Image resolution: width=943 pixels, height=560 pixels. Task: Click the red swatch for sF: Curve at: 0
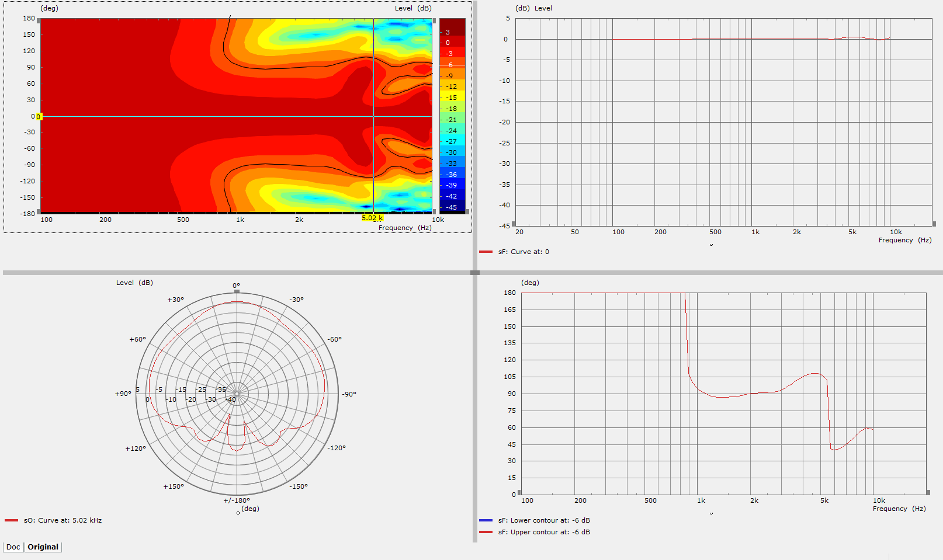(x=486, y=252)
